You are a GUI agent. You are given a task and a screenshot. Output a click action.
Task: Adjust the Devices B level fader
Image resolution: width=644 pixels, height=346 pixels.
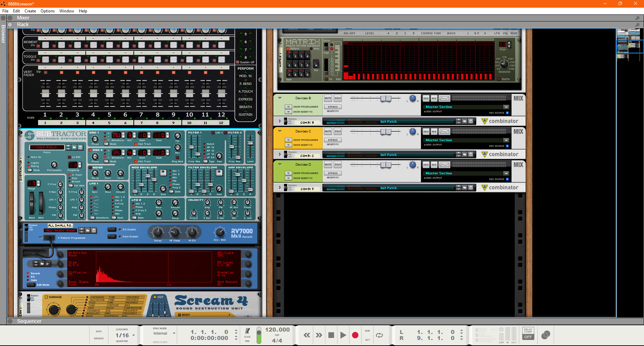tap(386, 98)
